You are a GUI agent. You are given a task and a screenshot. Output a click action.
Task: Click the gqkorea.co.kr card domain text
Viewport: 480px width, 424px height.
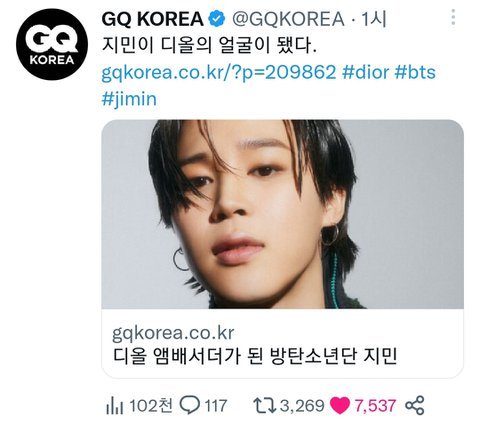click(173, 333)
